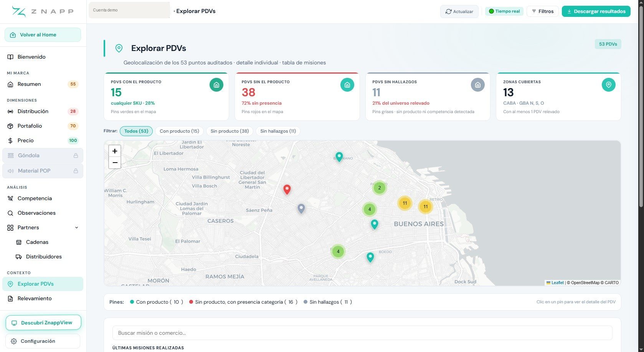Click the crossed swords icon beside Competencia
644x352 pixels.
10,198
